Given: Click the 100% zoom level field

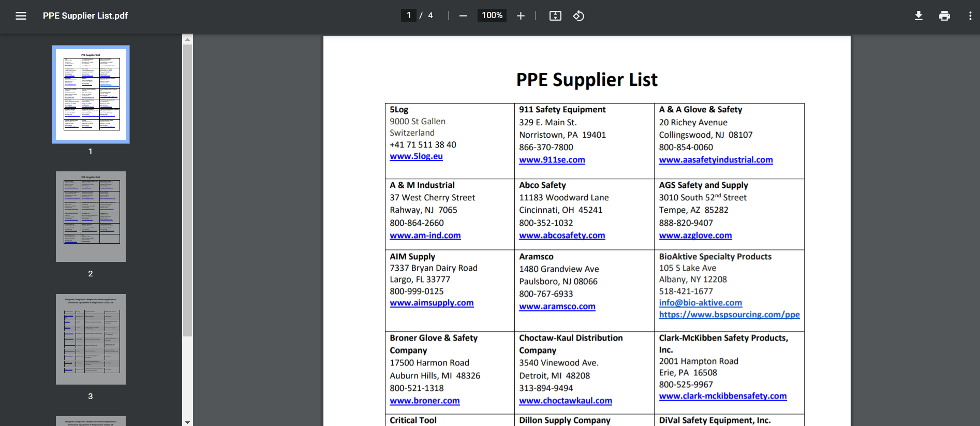Looking at the screenshot, I should coord(492,16).
